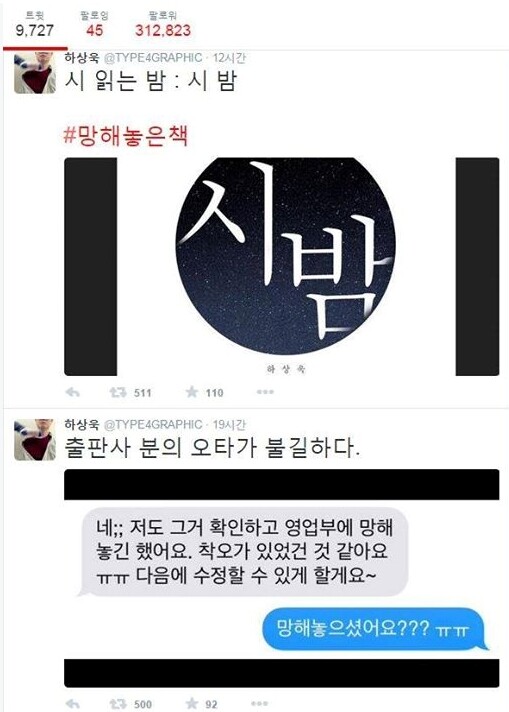Reply to the 출판사 오타 tweet
Image resolution: width=509 pixels, height=712 pixels.
coord(73,704)
